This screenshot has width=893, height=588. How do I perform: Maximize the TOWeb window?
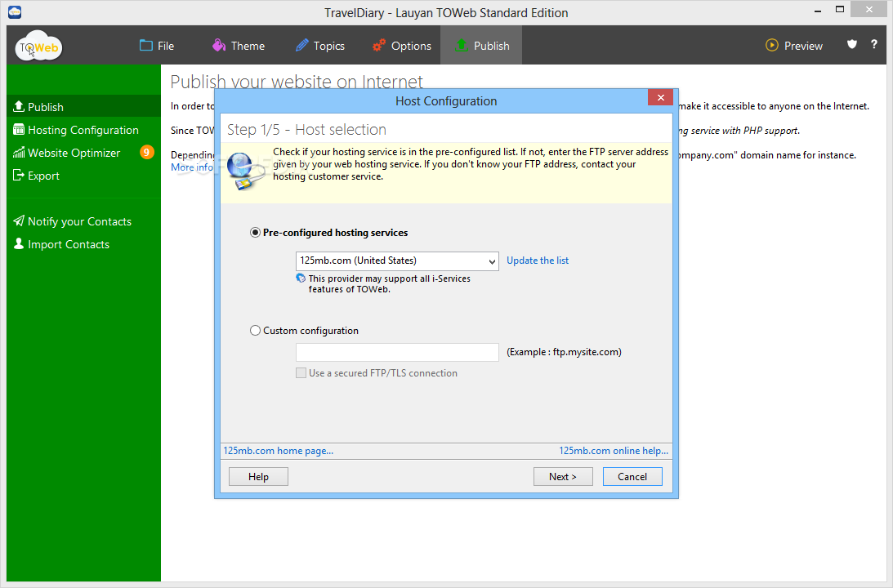click(839, 9)
